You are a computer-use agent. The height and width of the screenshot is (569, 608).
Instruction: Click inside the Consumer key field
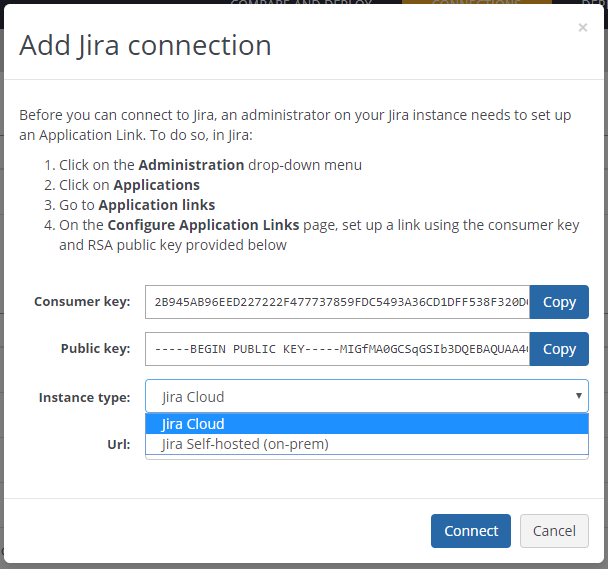[x=337, y=302]
